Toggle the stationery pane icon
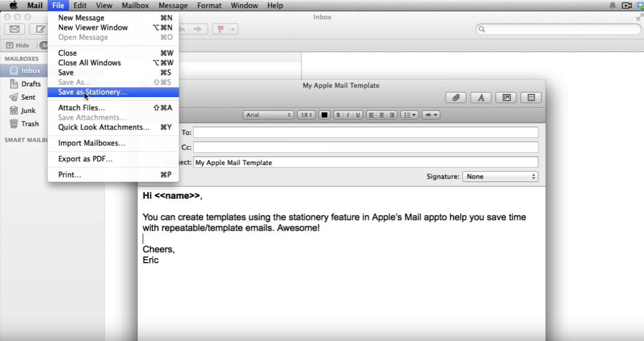This screenshot has width=644, height=341. click(x=531, y=98)
